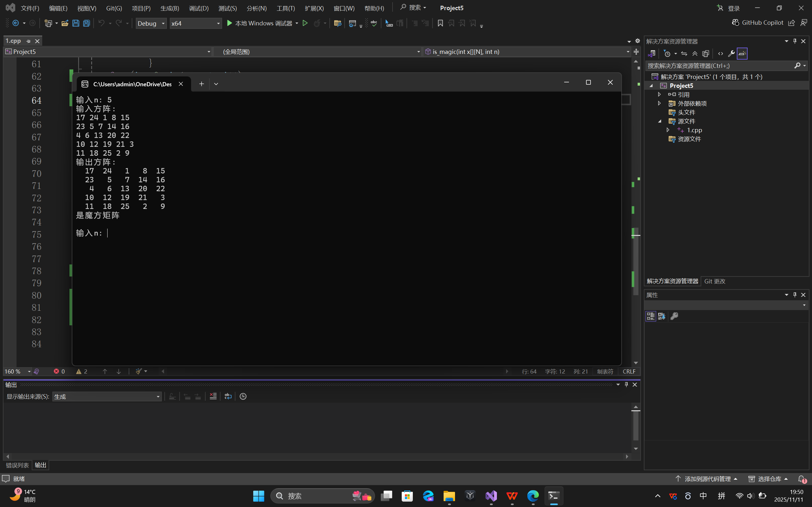
Task: Click the wrench properties icon in Solution Explorer
Action: coord(731,54)
